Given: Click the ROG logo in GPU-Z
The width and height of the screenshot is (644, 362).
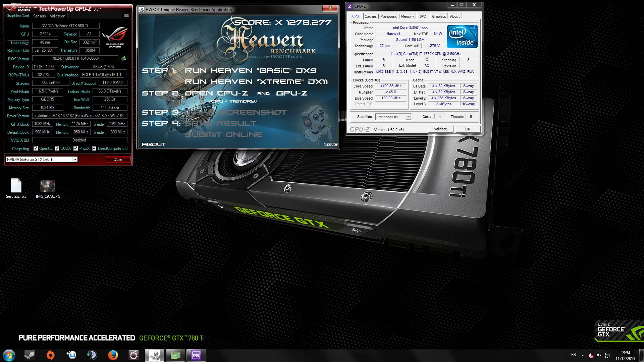Looking at the screenshot, I should tap(115, 37).
